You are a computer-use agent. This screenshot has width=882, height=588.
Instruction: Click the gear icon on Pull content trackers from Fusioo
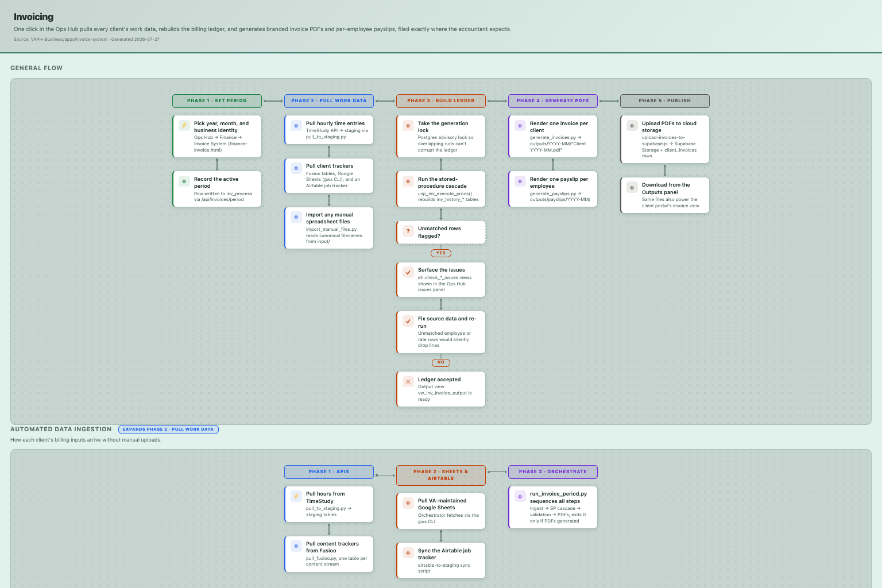click(x=296, y=546)
